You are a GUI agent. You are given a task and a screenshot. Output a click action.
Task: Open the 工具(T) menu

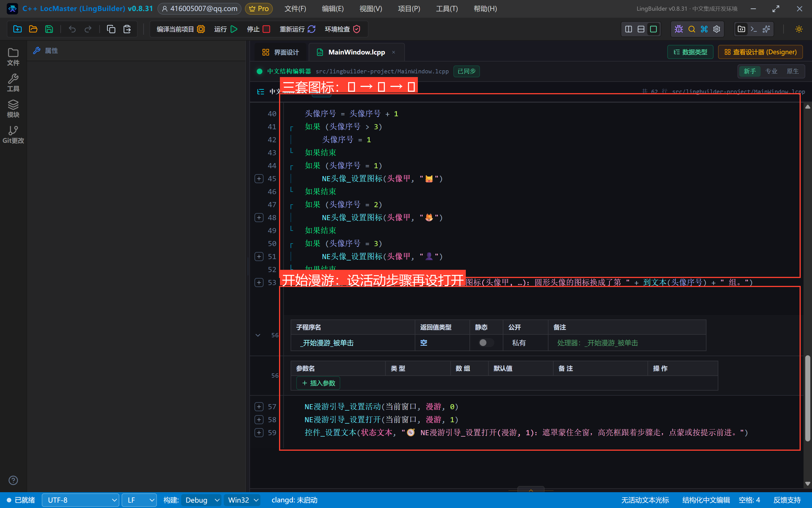[x=447, y=9]
